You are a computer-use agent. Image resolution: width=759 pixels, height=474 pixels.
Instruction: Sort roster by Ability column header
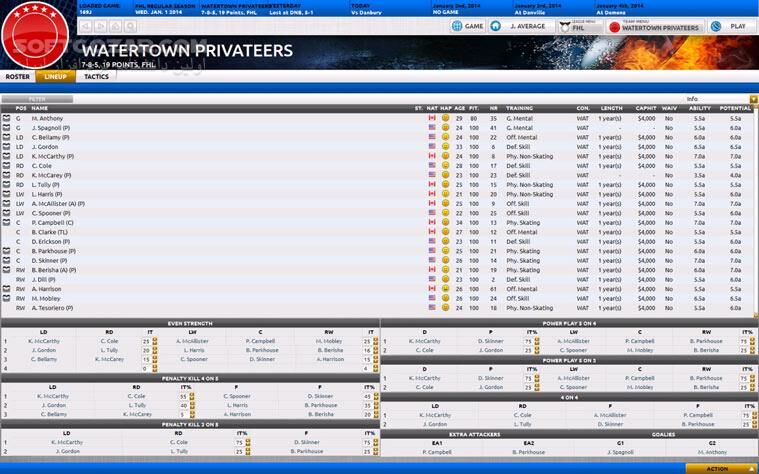tap(699, 108)
